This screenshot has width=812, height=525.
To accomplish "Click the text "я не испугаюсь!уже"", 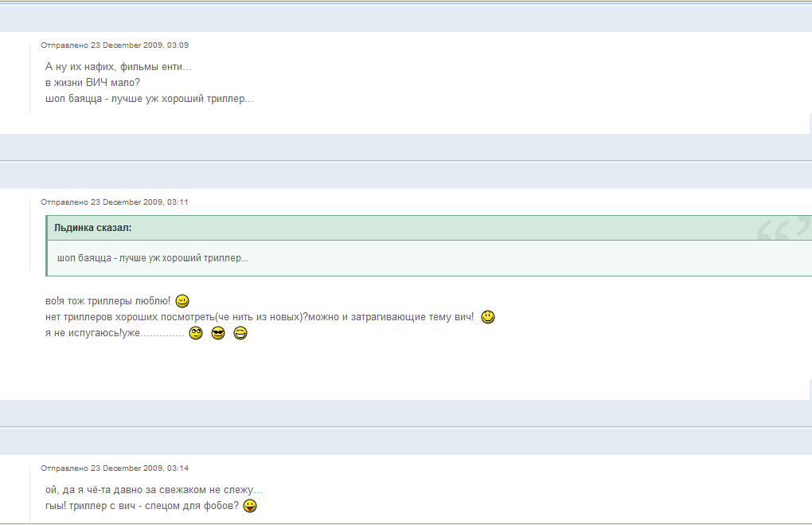I will point(93,334).
